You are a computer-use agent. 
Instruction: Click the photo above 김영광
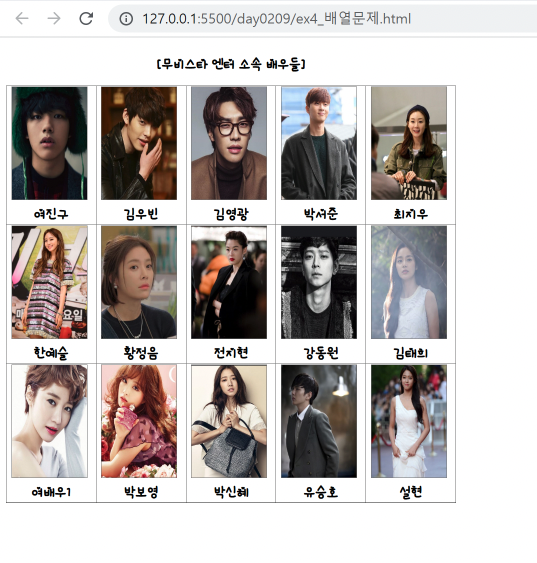click(x=229, y=143)
